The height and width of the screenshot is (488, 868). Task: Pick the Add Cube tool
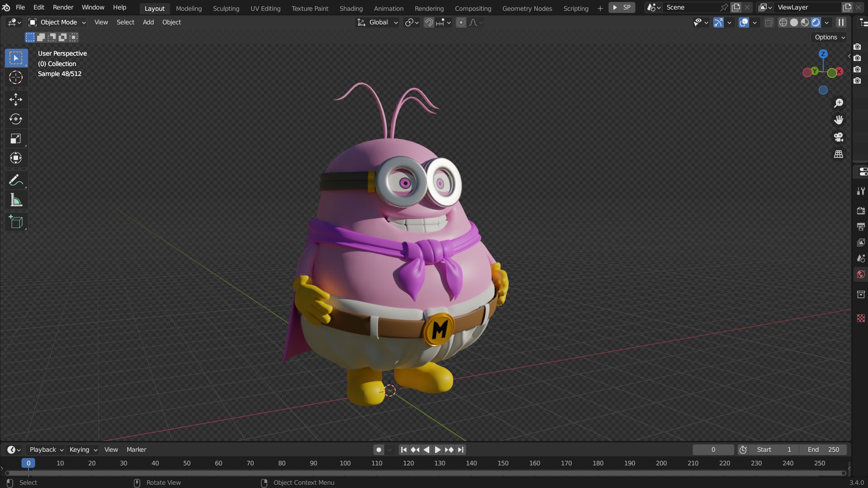click(16, 222)
